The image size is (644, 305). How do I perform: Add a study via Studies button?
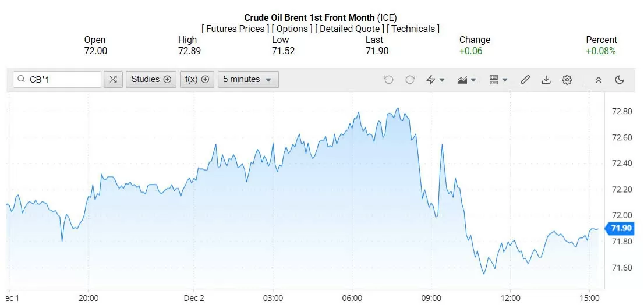point(151,80)
